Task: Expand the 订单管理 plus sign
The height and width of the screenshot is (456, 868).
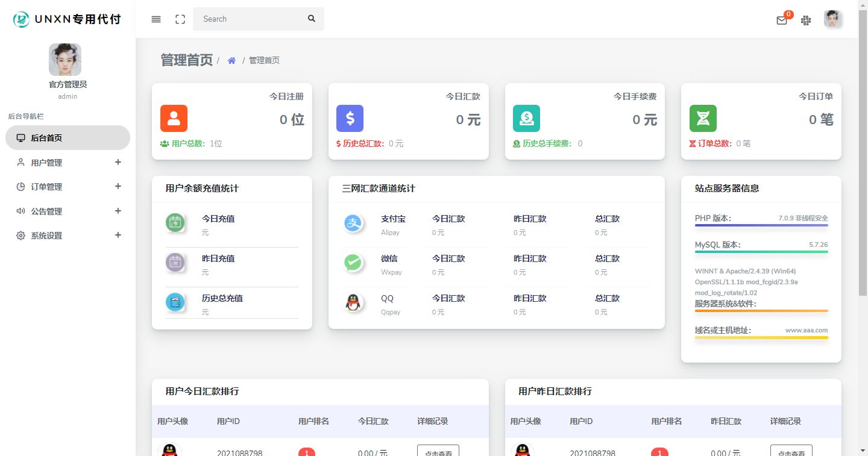Action: coord(118,187)
